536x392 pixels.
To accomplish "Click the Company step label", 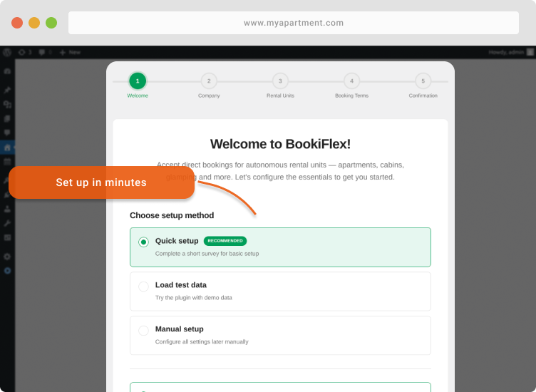I will tap(209, 96).
